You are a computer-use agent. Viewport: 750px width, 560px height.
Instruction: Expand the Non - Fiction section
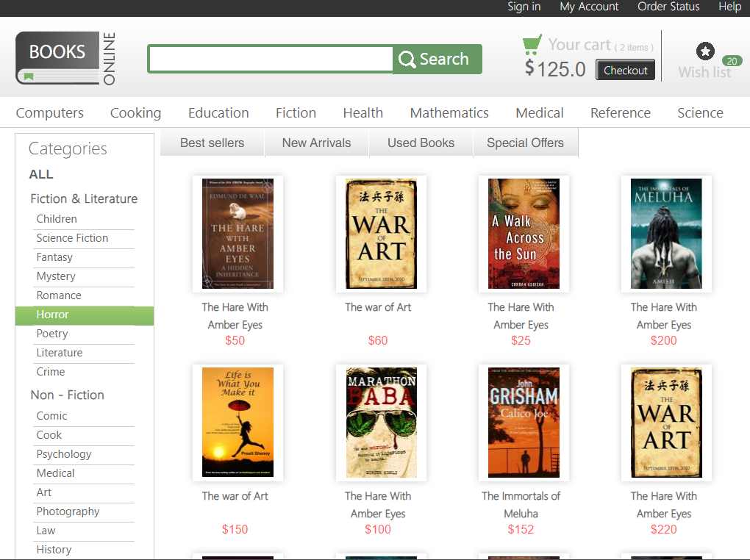(67, 395)
